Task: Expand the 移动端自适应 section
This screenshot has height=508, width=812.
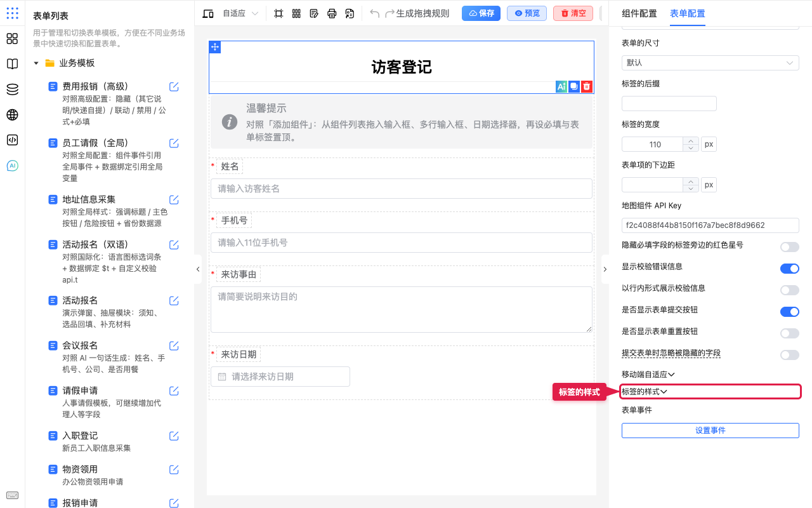Action: (x=648, y=375)
